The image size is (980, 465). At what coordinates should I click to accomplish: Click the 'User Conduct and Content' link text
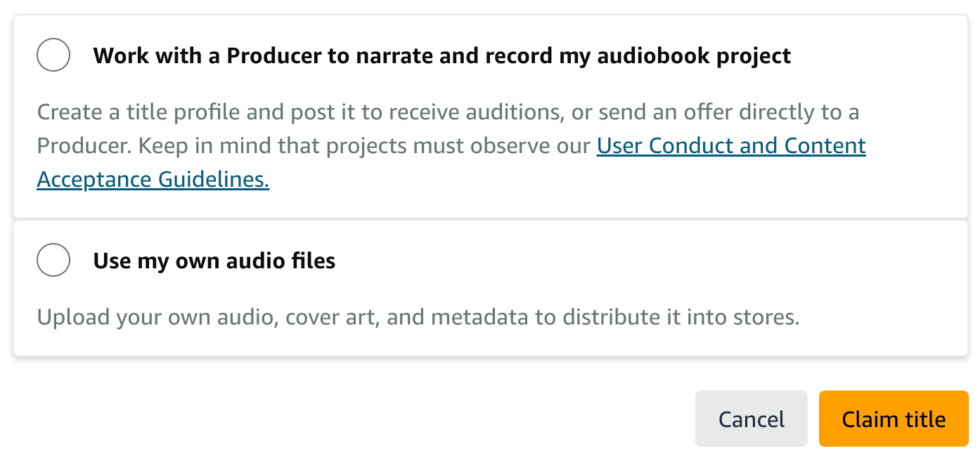(731, 146)
